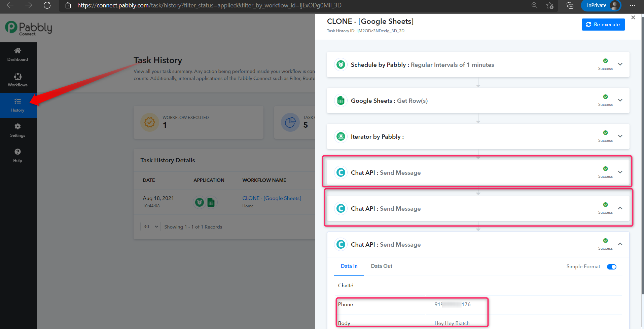Click the Pabbly Connect logo
Image resolution: width=644 pixels, height=329 pixels.
pos(29,28)
